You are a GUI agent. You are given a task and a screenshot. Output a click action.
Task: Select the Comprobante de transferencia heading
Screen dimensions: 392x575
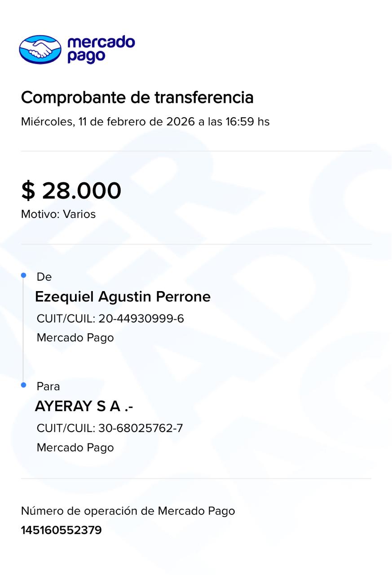(x=137, y=97)
